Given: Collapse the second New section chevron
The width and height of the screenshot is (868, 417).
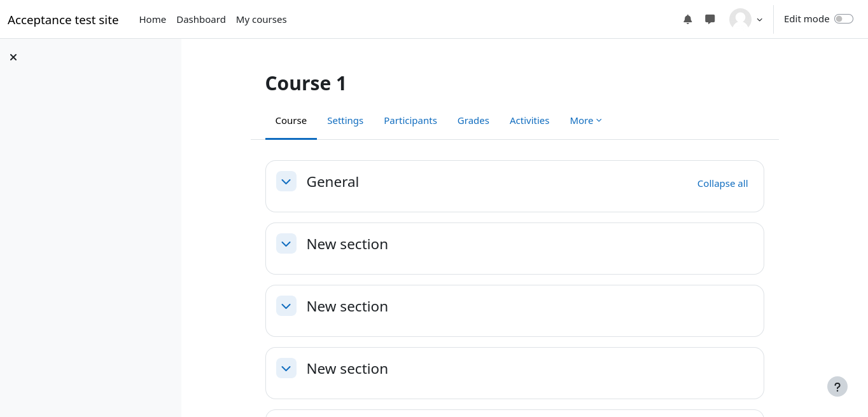Looking at the screenshot, I should tap(286, 306).
